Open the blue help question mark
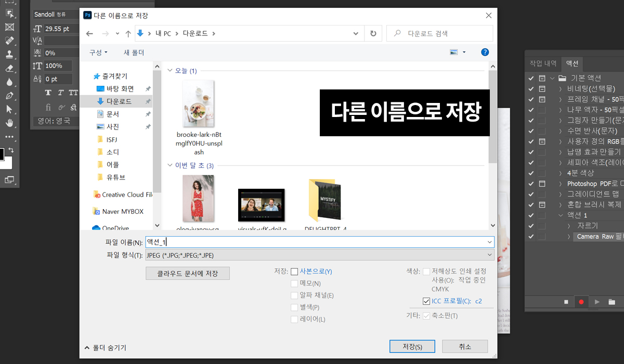 (485, 53)
